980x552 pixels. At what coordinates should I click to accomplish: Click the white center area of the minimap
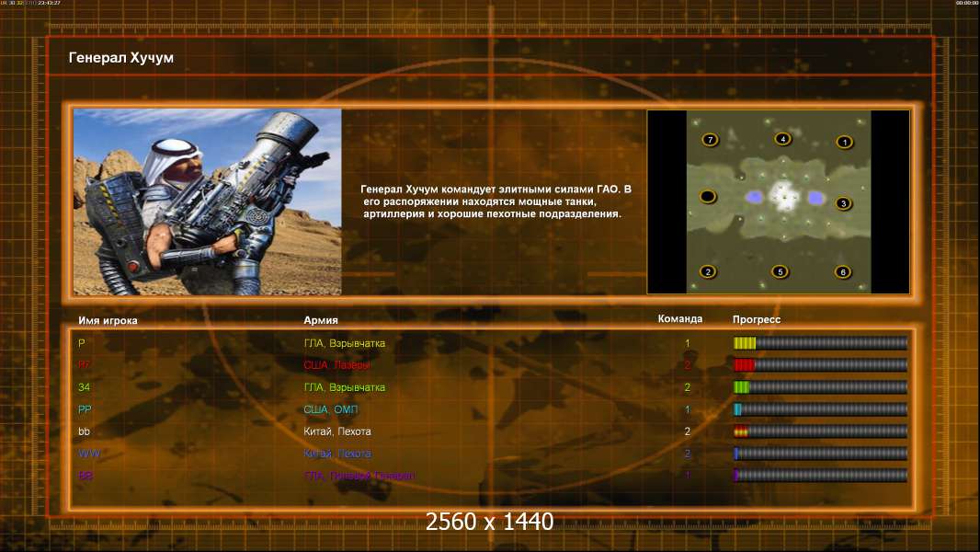(784, 194)
